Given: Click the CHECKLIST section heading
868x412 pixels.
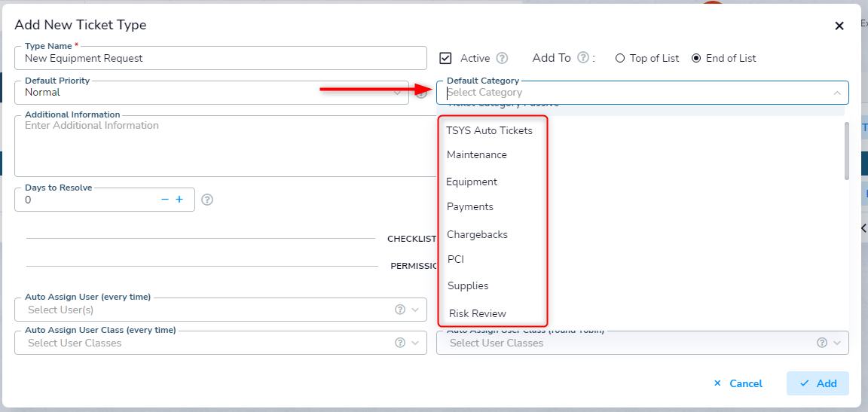Looking at the screenshot, I should tap(412, 239).
